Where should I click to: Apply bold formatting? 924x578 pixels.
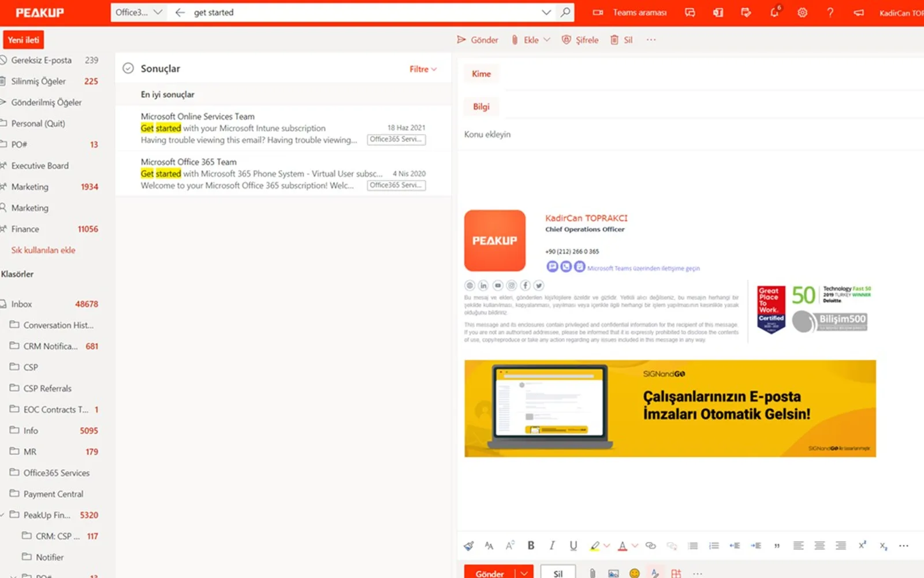(531, 546)
